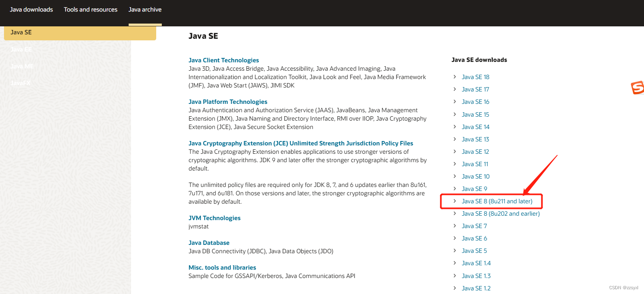This screenshot has height=294, width=644.
Task: Open the Java SE 11 download link
Action: point(475,164)
